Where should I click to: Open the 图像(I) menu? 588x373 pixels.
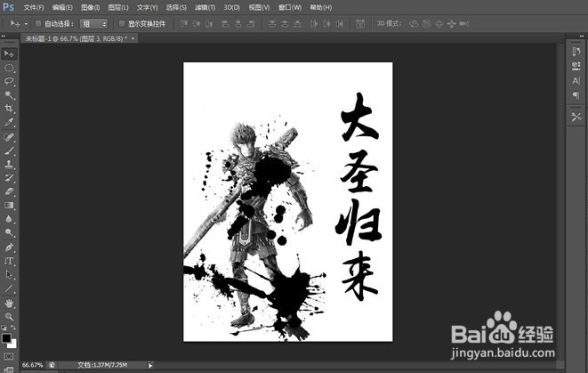tap(91, 7)
